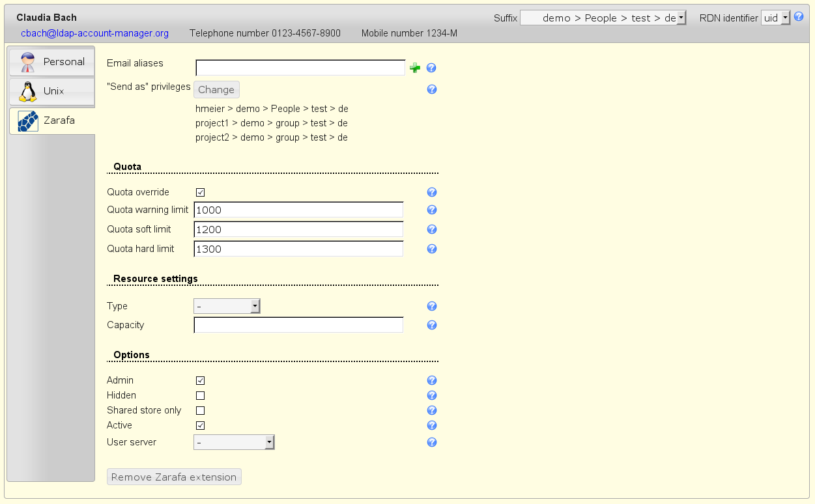The width and height of the screenshot is (815, 504).
Task: Open the resource Type dropdown
Action: coord(227,306)
